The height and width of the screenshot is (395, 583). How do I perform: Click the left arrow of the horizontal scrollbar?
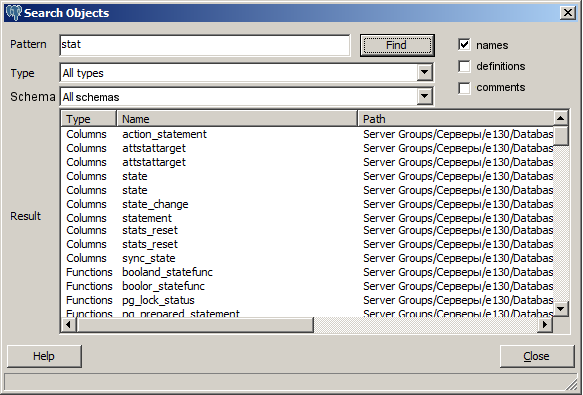[68, 325]
